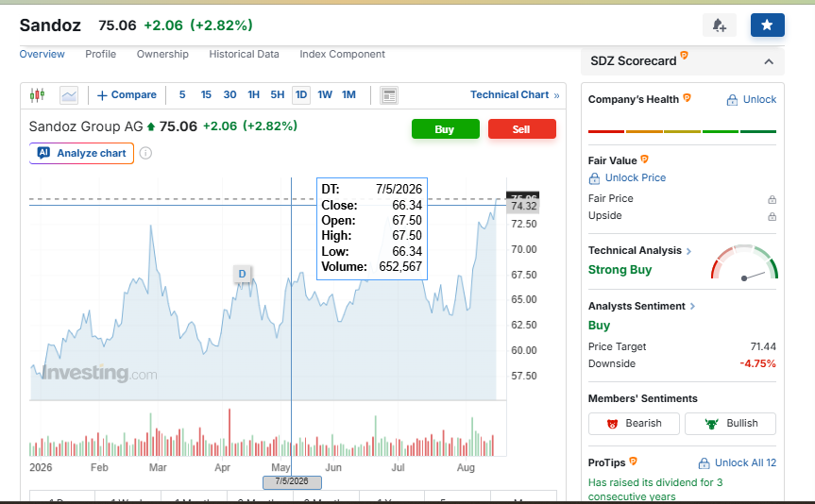Open the Historical Data tab
This screenshot has width=815, height=504.
tap(245, 54)
